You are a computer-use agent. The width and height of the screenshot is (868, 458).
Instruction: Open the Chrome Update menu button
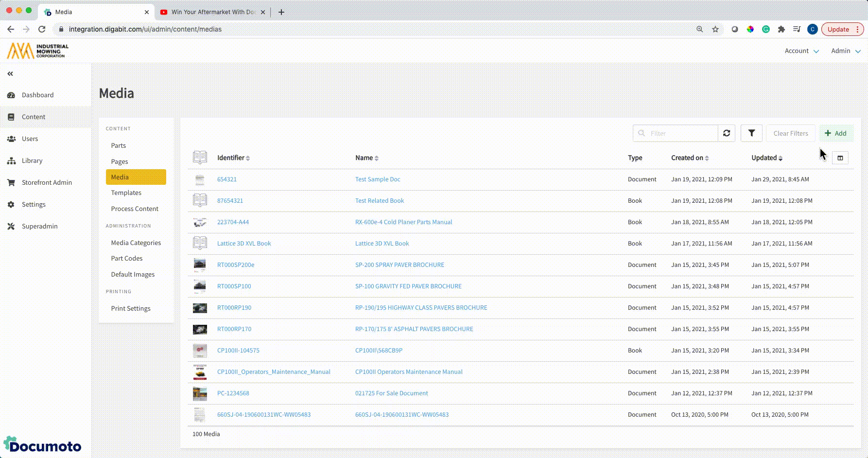[x=842, y=29]
